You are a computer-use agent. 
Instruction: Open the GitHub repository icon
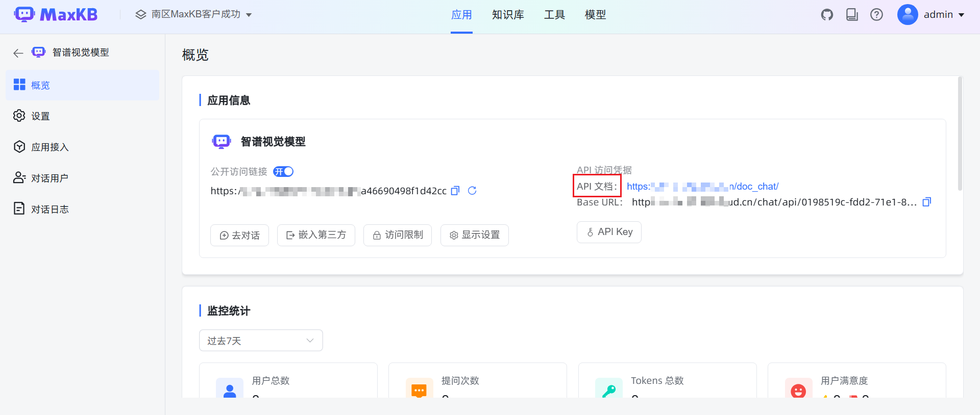[827, 15]
